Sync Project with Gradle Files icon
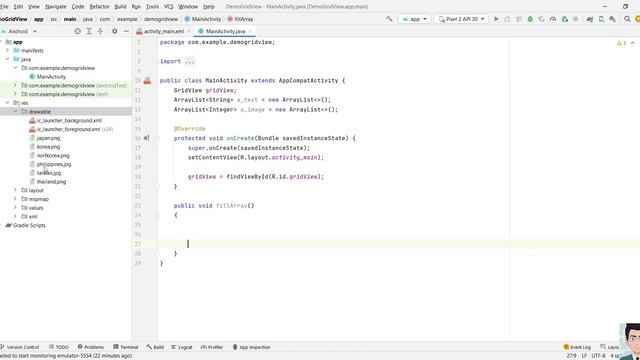 point(590,19)
